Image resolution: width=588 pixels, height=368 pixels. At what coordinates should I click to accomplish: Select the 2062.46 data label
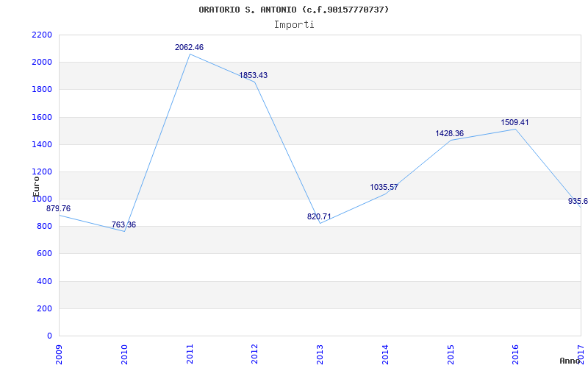tap(190, 47)
